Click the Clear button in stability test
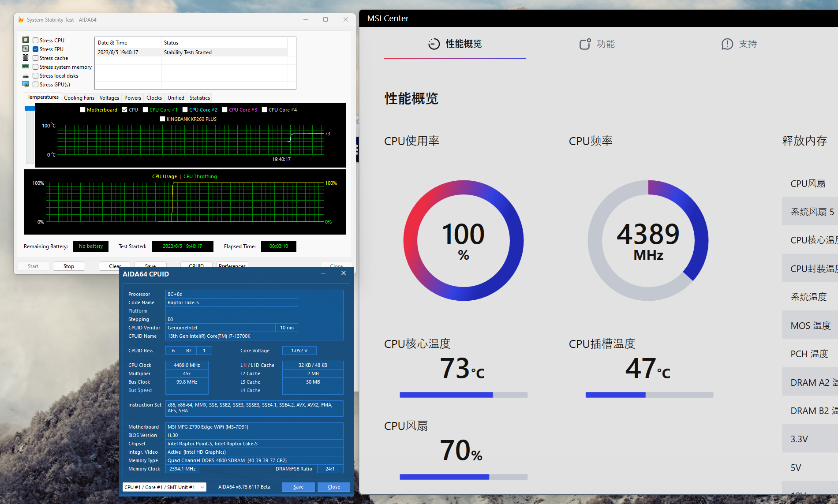 115,266
